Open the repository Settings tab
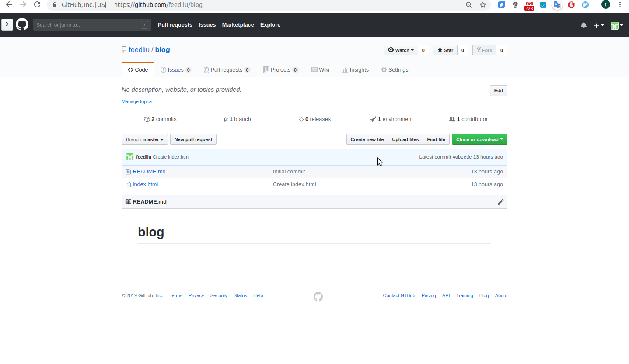Screen dimensions: 629x364 click(x=395, y=70)
